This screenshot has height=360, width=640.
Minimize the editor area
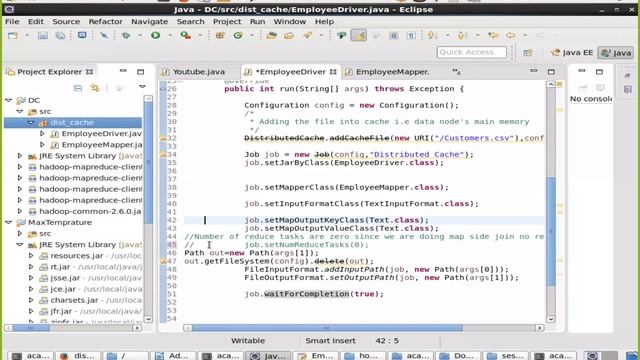click(x=533, y=71)
